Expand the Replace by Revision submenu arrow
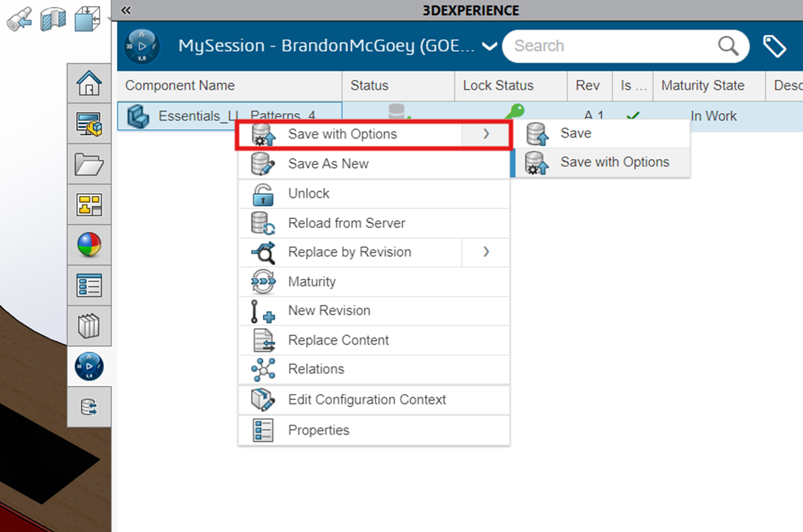This screenshot has width=803, height=532. [x=486, y=252]
